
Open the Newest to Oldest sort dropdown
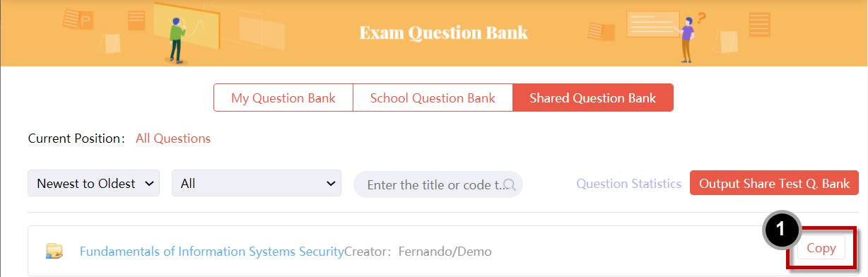(x=93, y=183)
